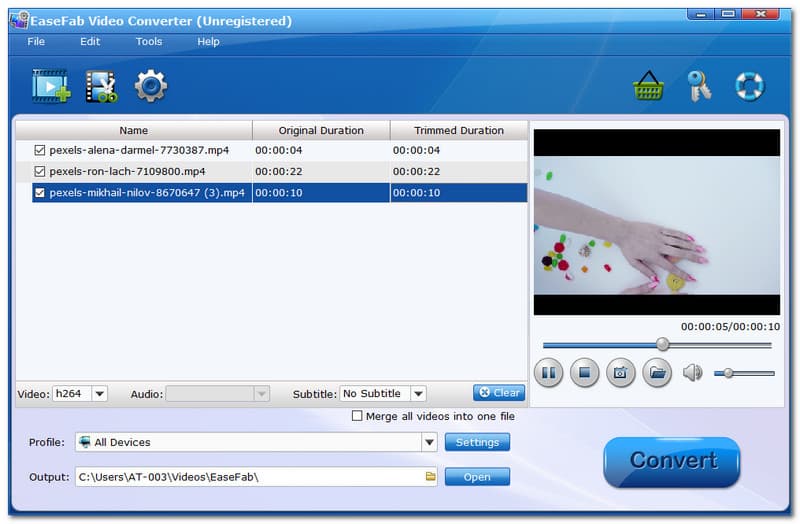Click the key register icon
The image size is (800, 524).
pyautogui.click(x=699, y=87)
